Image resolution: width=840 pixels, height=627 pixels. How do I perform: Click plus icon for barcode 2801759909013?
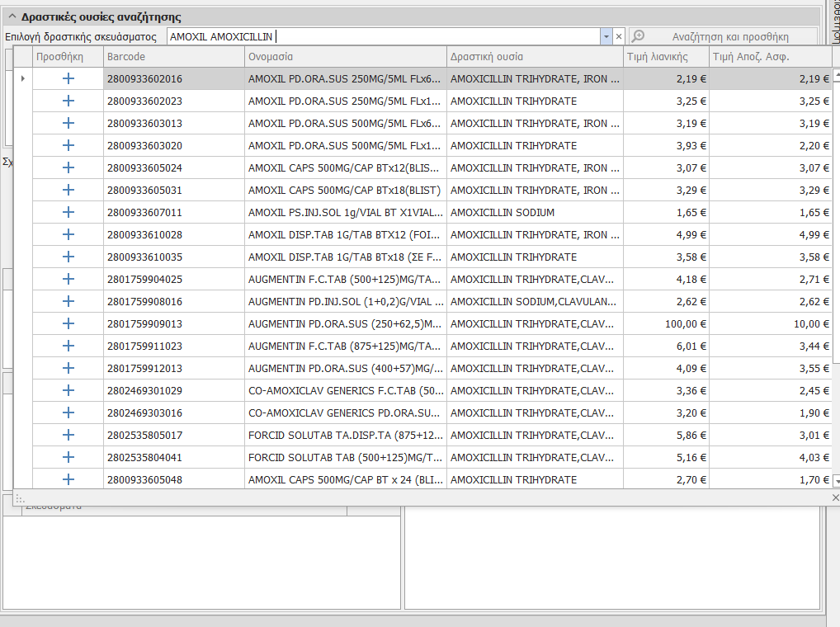[x=68, y=323]
